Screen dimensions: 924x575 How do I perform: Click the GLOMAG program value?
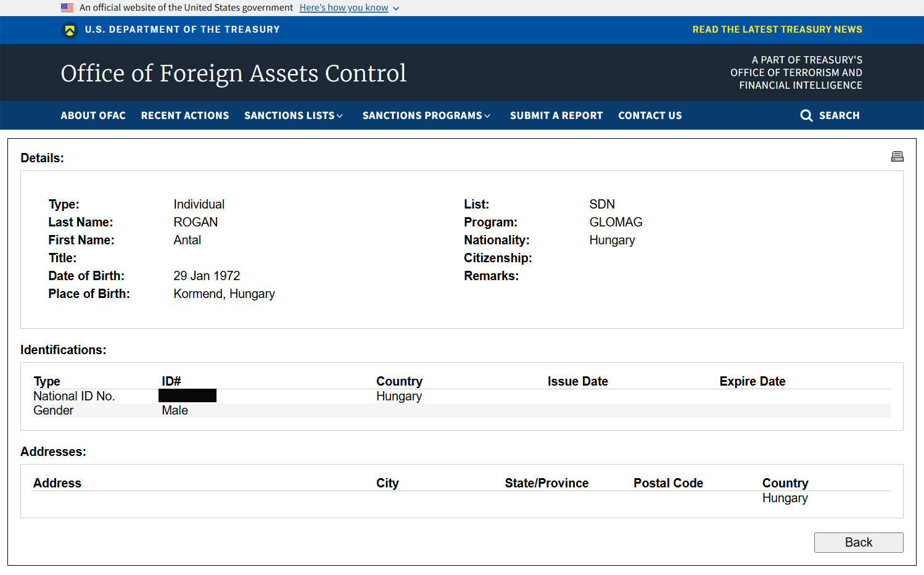pos(616,222)
